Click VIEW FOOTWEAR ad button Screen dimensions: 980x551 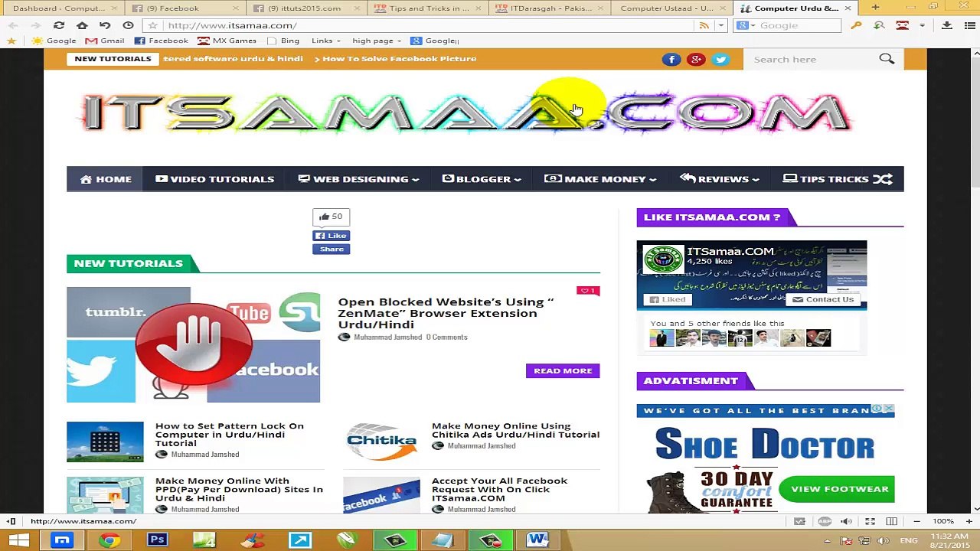[837, 489]
